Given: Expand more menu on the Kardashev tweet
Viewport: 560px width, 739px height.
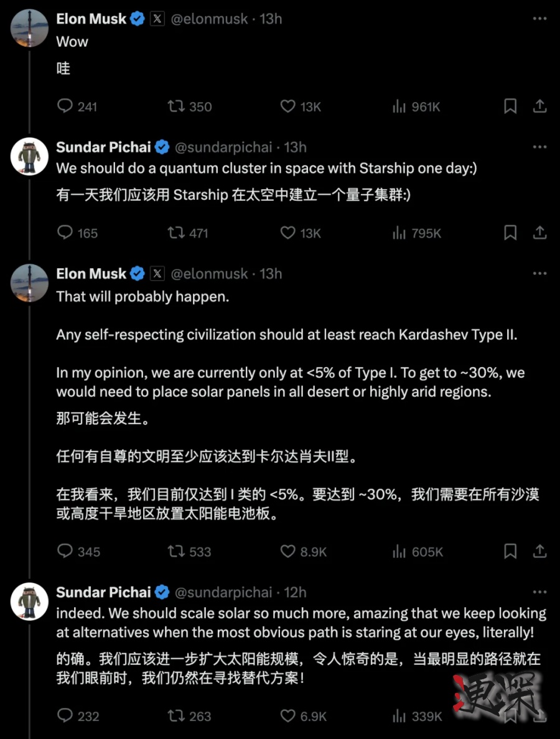Looking at the screenshot, I should tap(539, 274).
